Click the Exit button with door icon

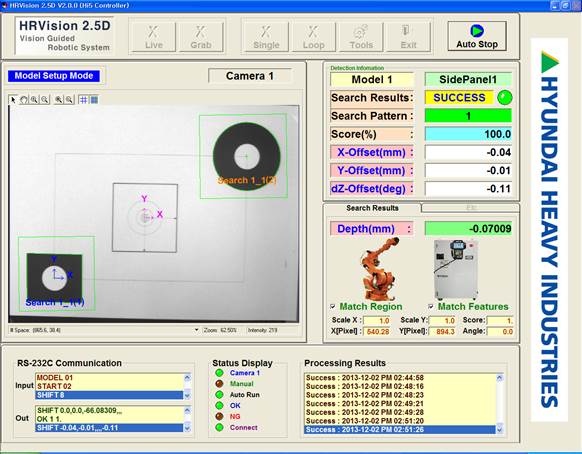click(x=408, y=37)
